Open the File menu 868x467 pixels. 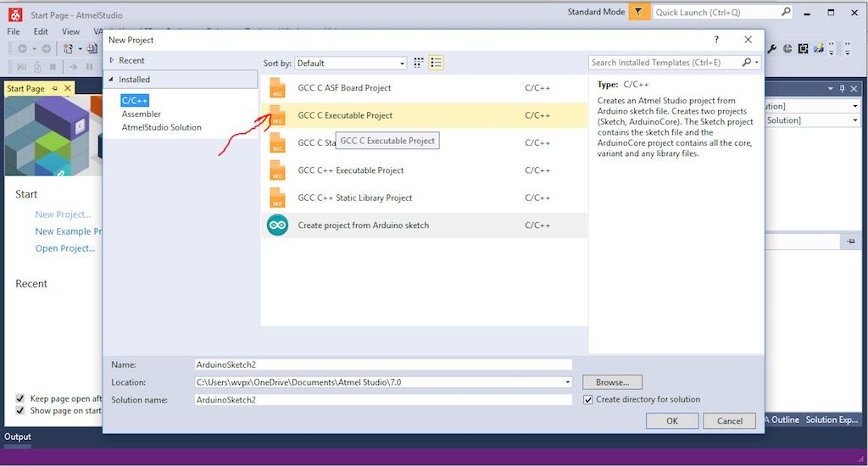[x=14, y=31]
